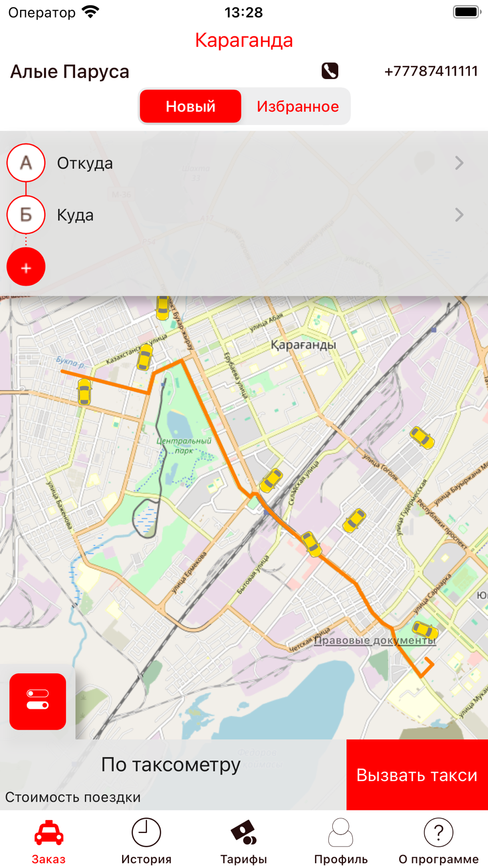
Task: Expand the Куда address chevron
Action: [x=459, y=215]
